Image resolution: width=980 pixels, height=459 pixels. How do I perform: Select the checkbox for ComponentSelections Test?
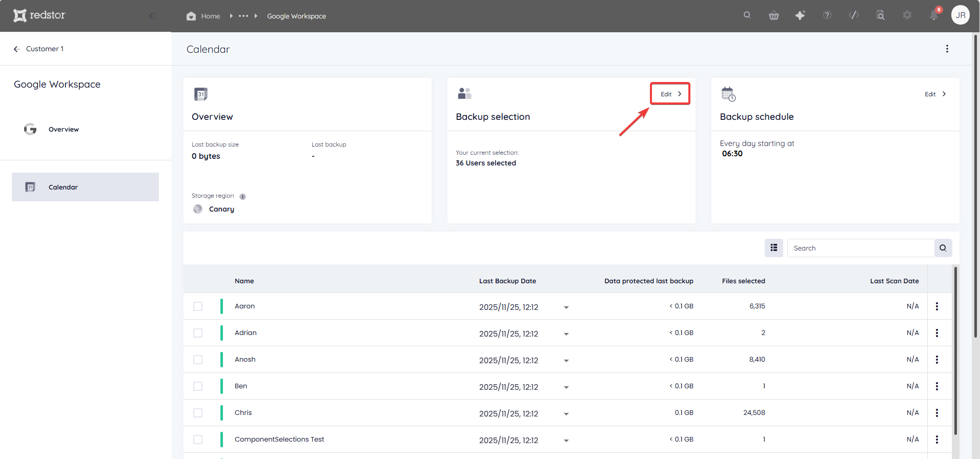[x=198, y=440]
